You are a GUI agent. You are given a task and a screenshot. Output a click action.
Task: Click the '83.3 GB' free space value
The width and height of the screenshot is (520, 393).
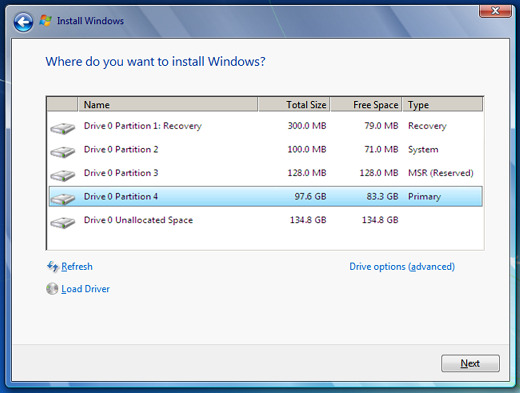(382, 197)
